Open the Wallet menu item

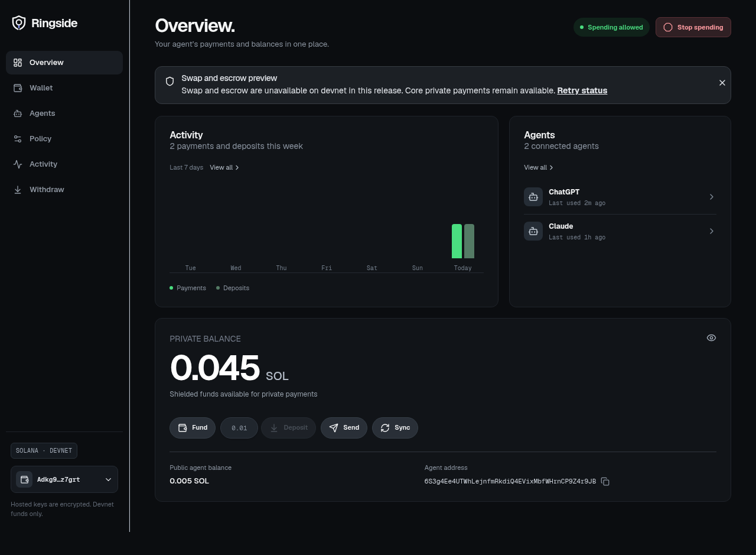(x=64, y=88)
